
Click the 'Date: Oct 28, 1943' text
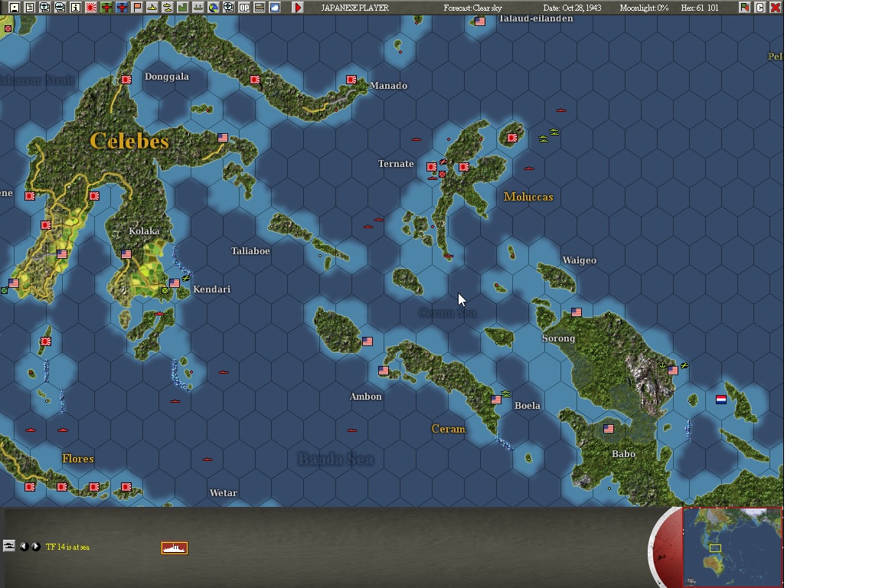pyautogui.click(x=572, y=8)
